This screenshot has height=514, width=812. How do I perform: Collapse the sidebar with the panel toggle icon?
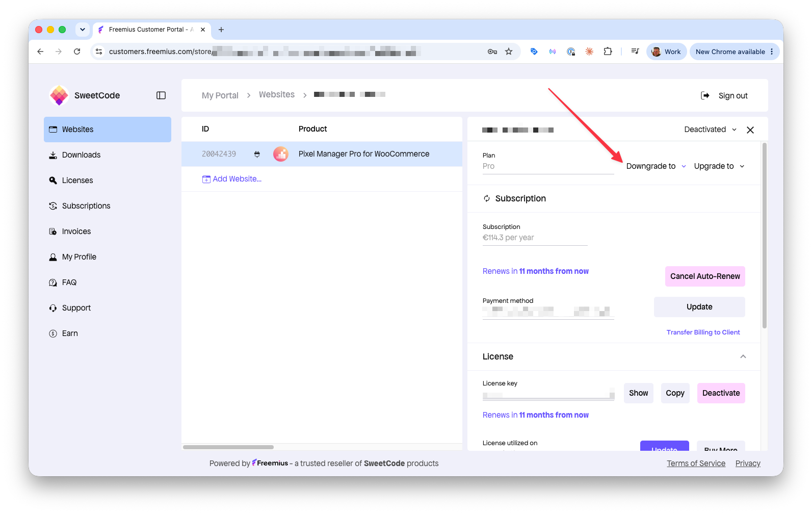point(161,95)
